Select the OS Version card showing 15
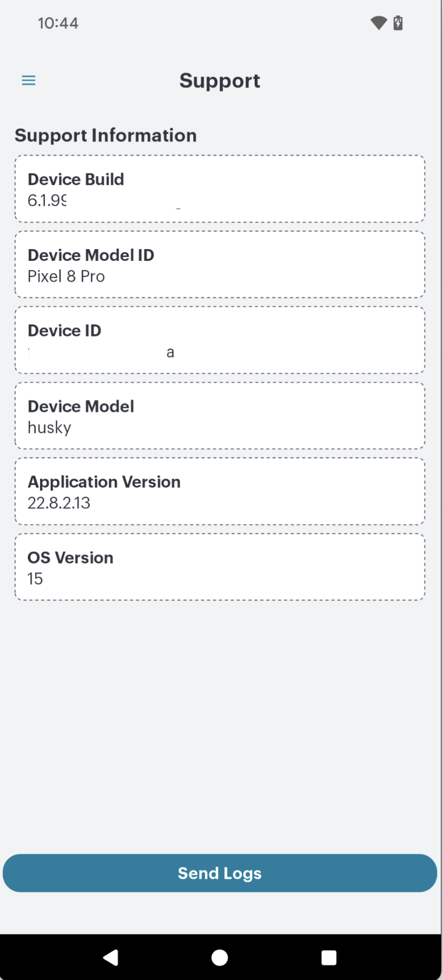Screen dimensions: 443x980 pyautogui.click(x=220, y=567)
